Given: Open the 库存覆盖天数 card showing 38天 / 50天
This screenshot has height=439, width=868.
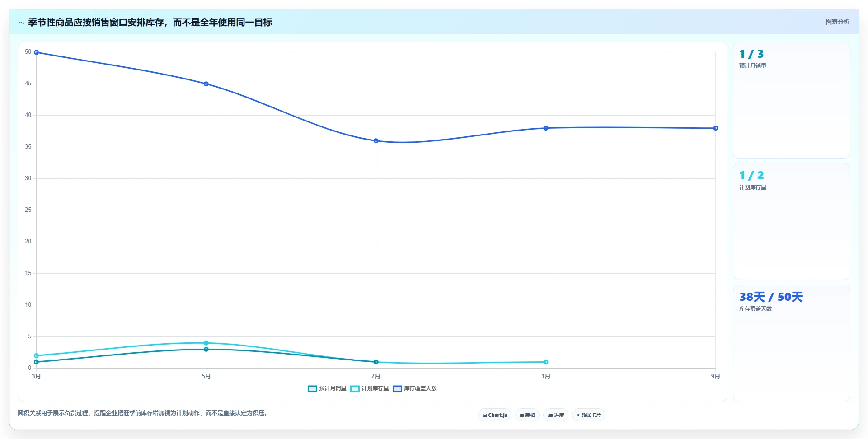Looking at the screenshot, I should click(792, 343).
